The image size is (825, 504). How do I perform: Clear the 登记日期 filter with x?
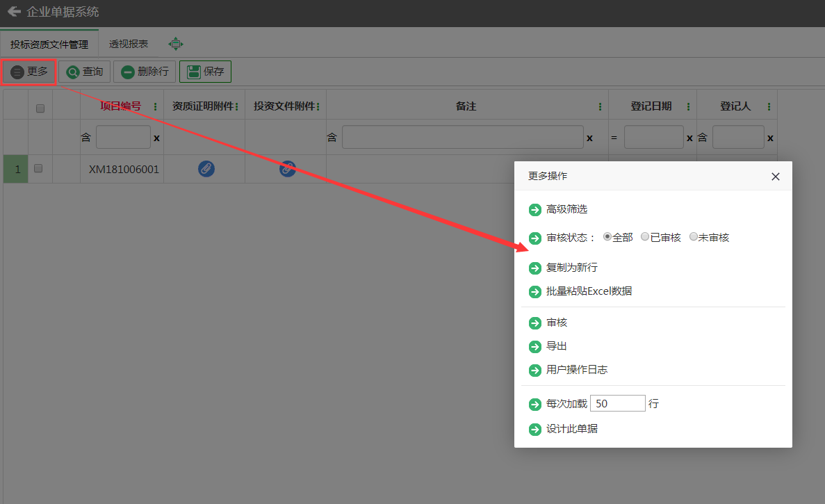(689, 138)
